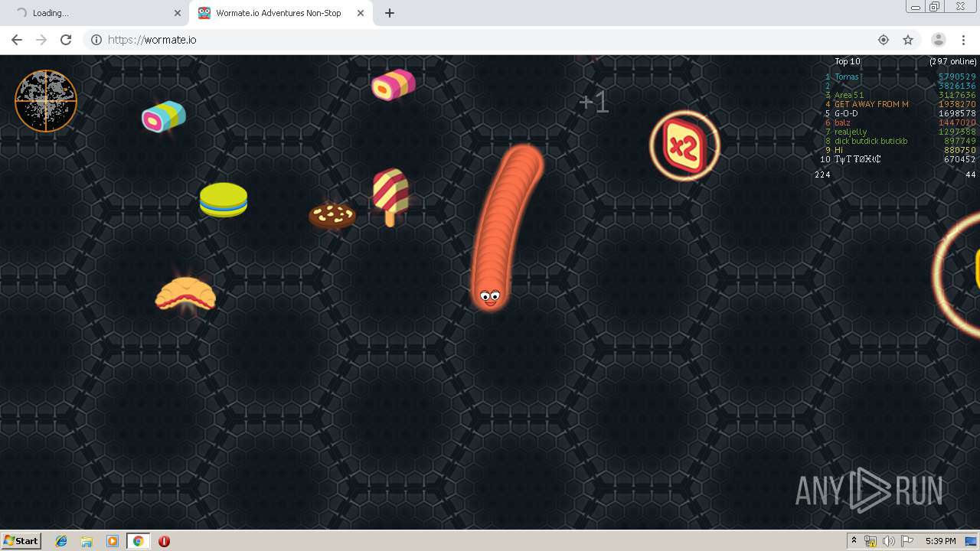Click the x2 multiplier power-up

[x=684, y=145]
